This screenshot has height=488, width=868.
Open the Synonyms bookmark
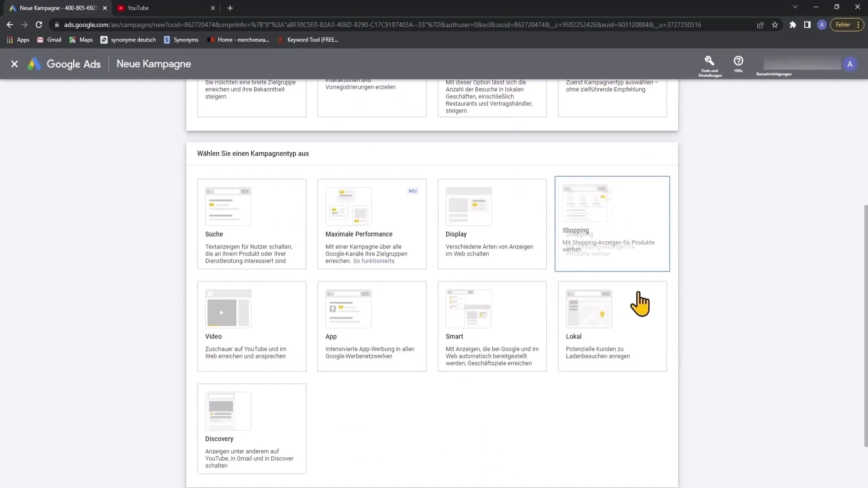[x=181, y=40]
